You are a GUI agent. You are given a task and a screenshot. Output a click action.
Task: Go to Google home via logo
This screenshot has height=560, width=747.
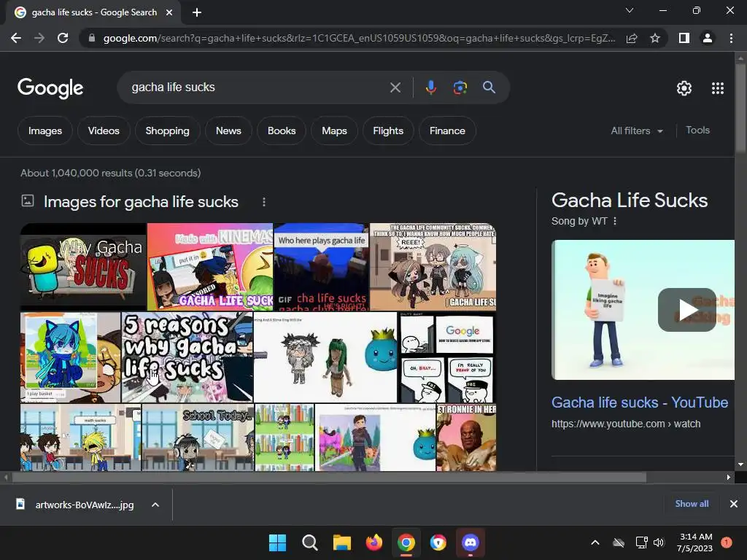tap(50, 88)
